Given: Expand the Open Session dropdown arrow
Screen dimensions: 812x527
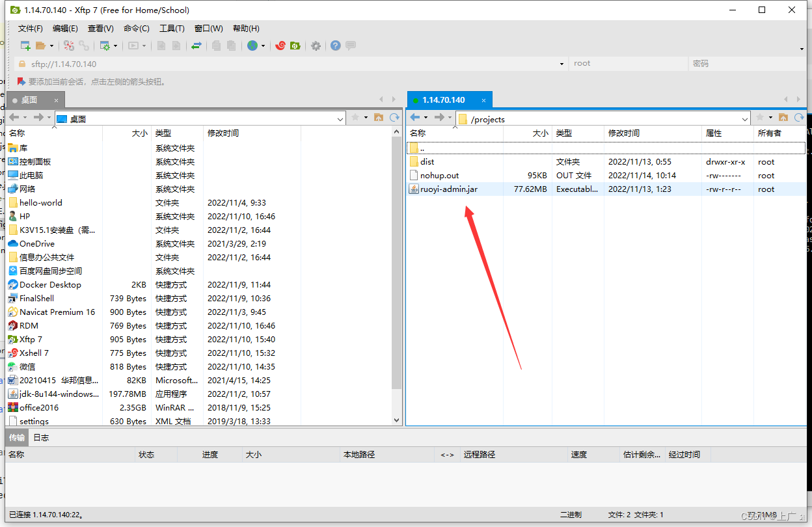Looking at the screenshot, I should tap(51, 46).
